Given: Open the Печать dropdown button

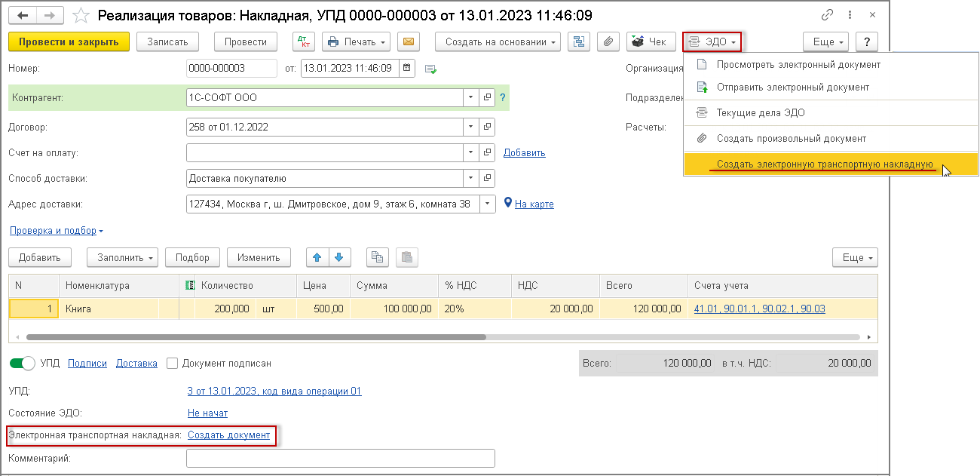Looking at the screenshot, I should (x=357, y=42).
